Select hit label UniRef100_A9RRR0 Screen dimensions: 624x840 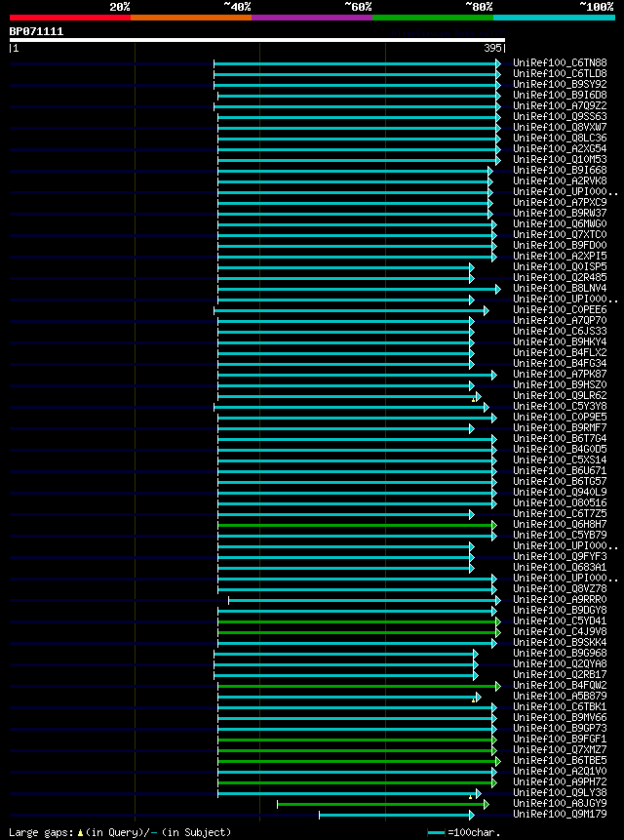tap(561, 599)
